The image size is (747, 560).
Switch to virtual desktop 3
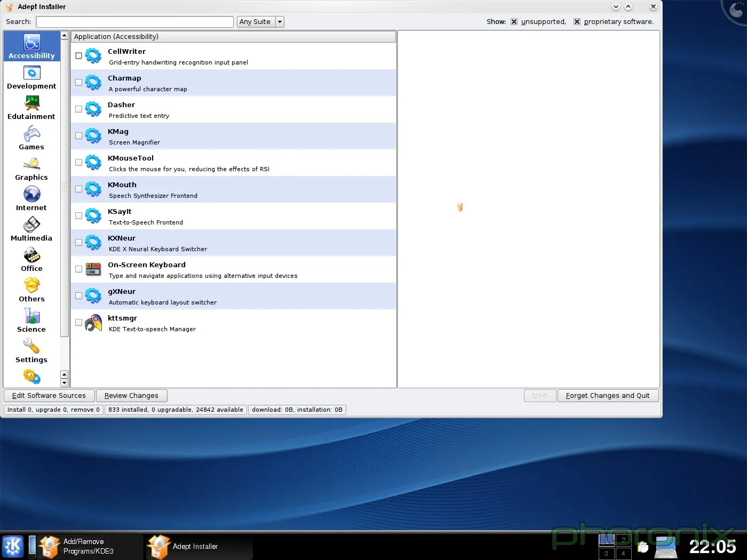coord(606,553)
